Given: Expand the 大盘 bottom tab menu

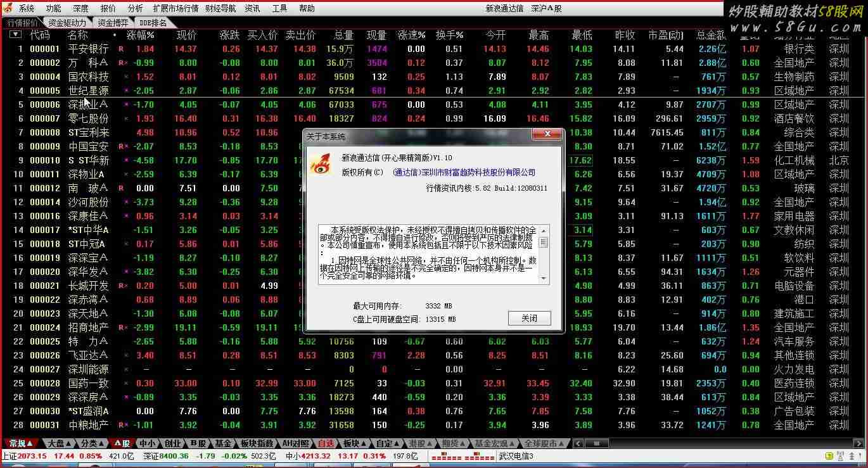Looking at the screenshot, I should click(61, 443).
